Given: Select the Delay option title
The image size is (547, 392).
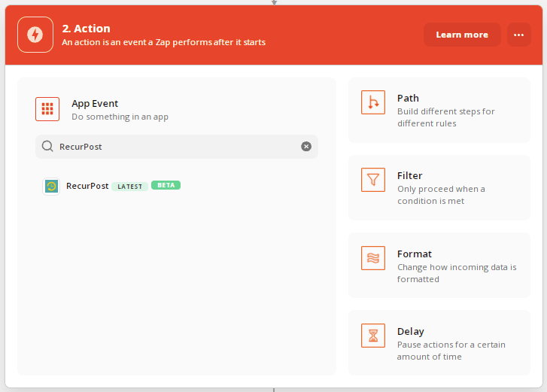Looking at the screenshot, I should (x=411, y=331).
